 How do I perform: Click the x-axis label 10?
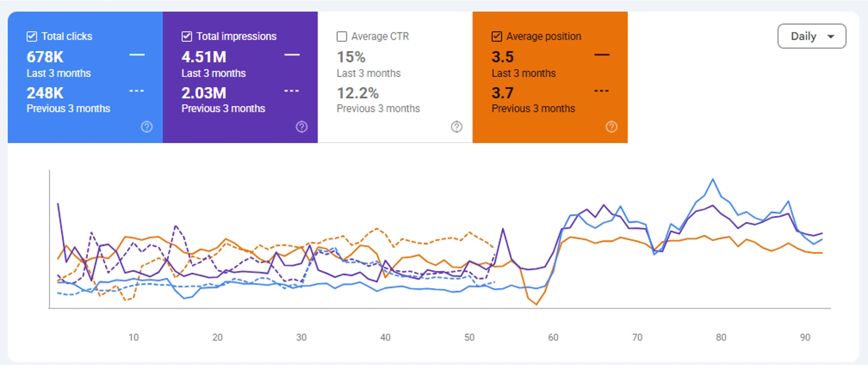click(x=133, y=337)
